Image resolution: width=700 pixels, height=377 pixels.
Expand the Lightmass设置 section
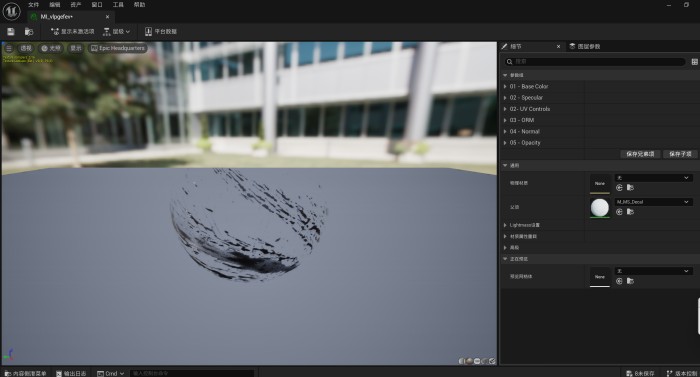point(505,225)
